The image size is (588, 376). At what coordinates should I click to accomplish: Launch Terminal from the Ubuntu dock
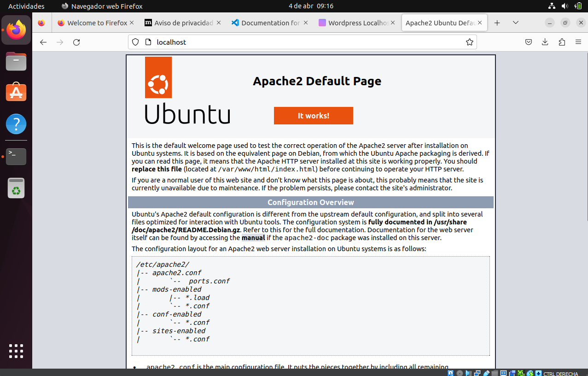coord(16,157)
